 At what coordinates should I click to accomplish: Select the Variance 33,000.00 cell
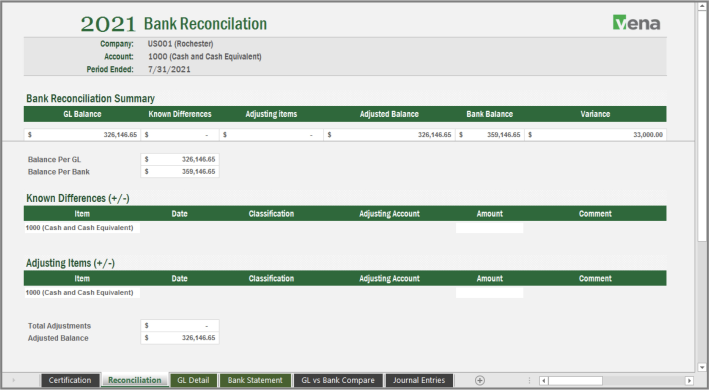pos(596,135)
